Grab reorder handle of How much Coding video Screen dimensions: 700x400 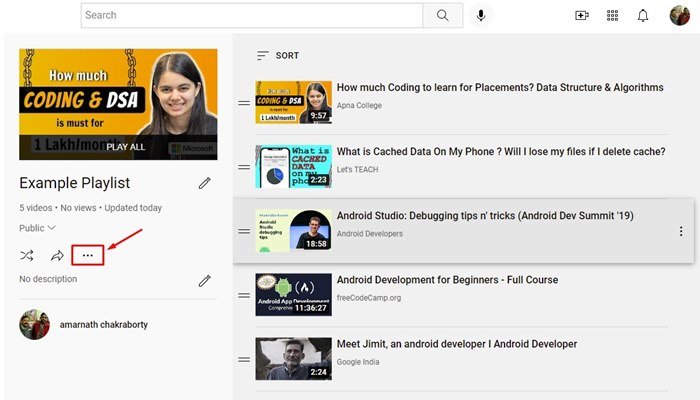[244, 103]
